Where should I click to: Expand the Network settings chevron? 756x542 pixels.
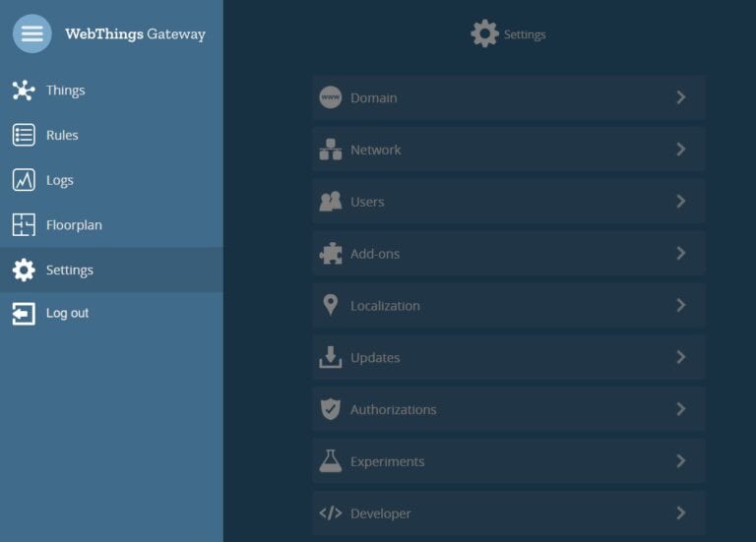pos(680,150)
